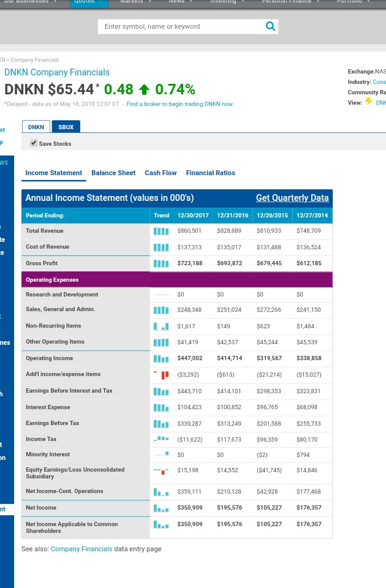This screenshot has width=386, height=588.
Task: Open the Quotes menu in top navigation
Action: (x=89, y=3)
